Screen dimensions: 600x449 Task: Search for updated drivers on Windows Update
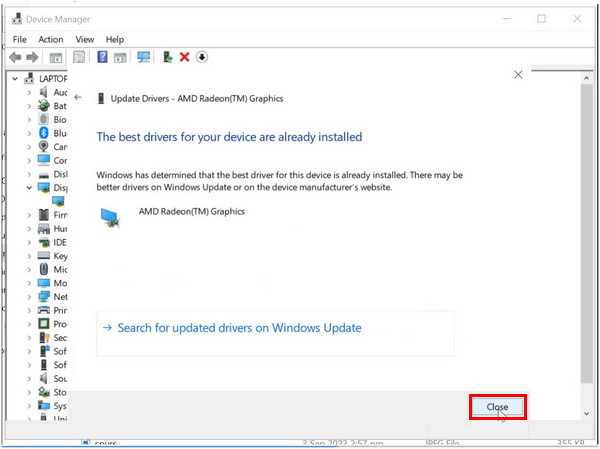tap(238, 328)
